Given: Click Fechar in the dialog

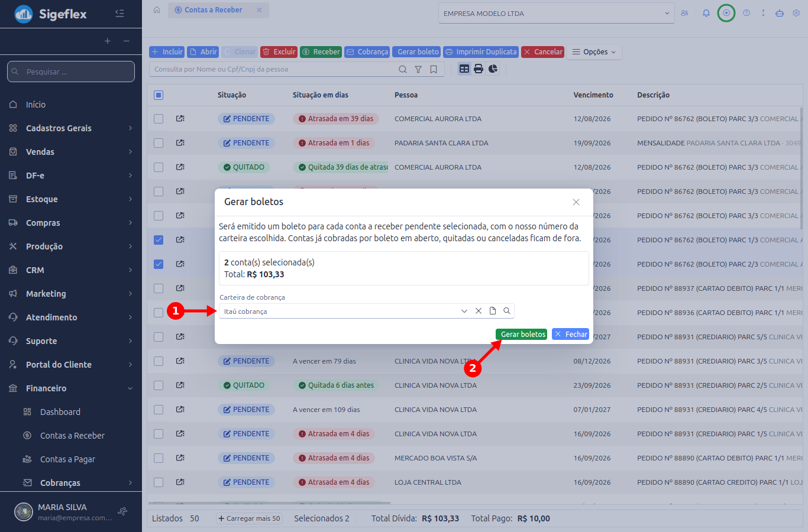Looking at the screenshot, I should pos(570,335).
